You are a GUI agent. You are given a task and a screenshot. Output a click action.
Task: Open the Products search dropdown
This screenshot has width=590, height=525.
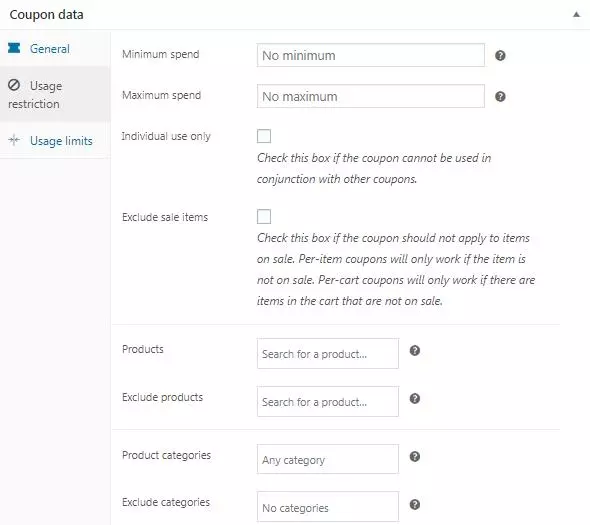click(328, 353)
